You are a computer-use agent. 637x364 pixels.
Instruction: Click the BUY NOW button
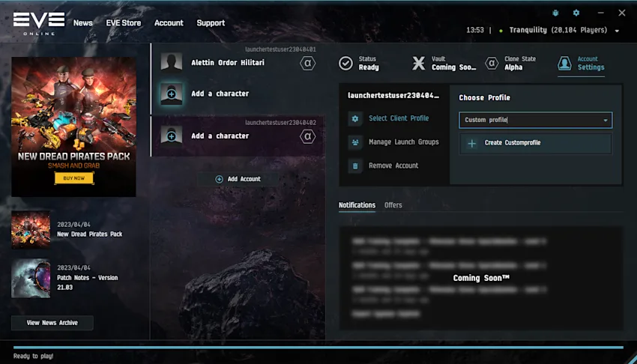click(74, 178)
